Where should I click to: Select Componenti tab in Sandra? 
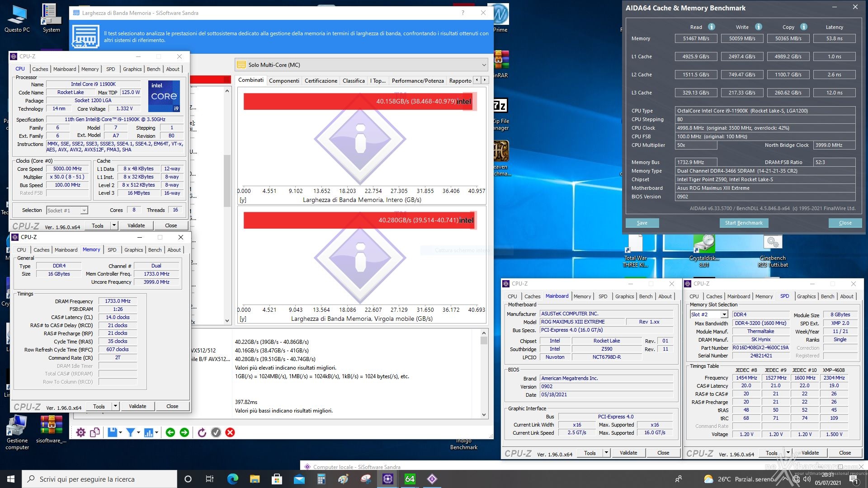pos(284,80)
